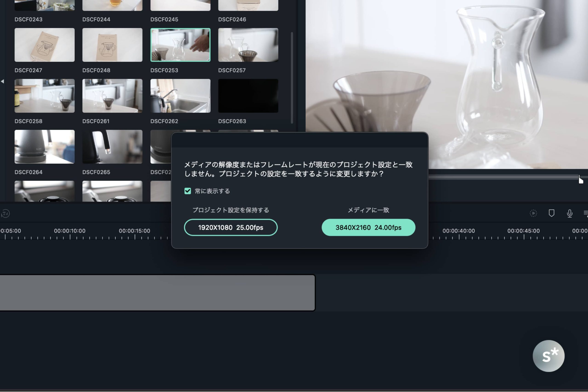The width and height of the screenshot is (588, 392).
Task: Keep project settings 1920X1080 25.00fps
Action: 231,228
